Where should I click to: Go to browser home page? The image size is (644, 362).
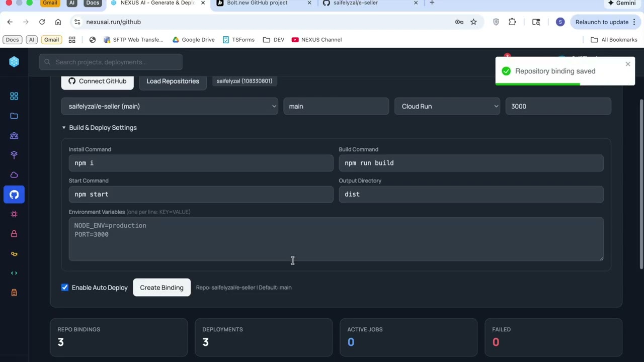[58, 22]
